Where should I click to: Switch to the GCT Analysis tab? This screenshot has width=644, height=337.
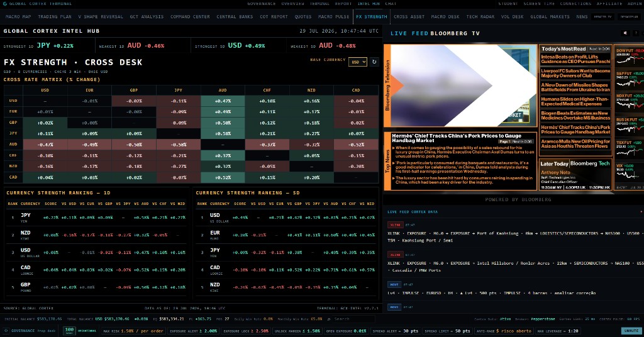147,17
